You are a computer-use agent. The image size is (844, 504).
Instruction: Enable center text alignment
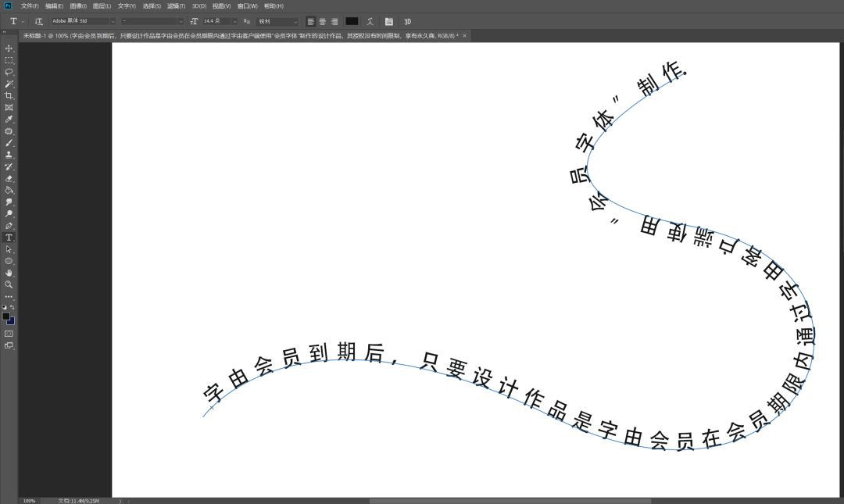[x=322, y=21]
